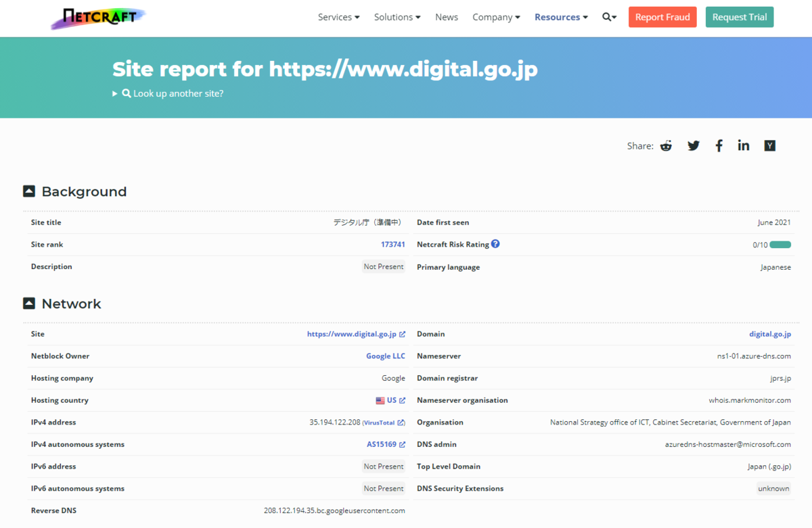812x528 pixels.
Task: Select the Date first seen June 2021
Action: [x=774, y=222]
